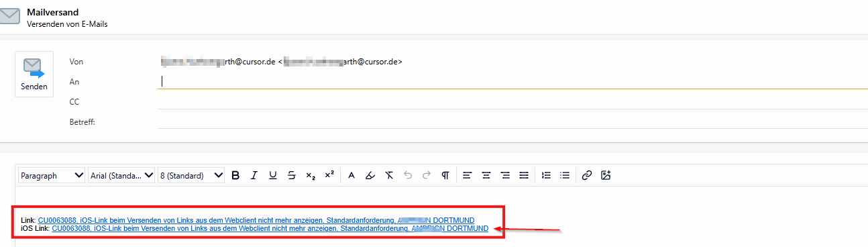Open the Arial font family dropdown

tap(121, 175)
